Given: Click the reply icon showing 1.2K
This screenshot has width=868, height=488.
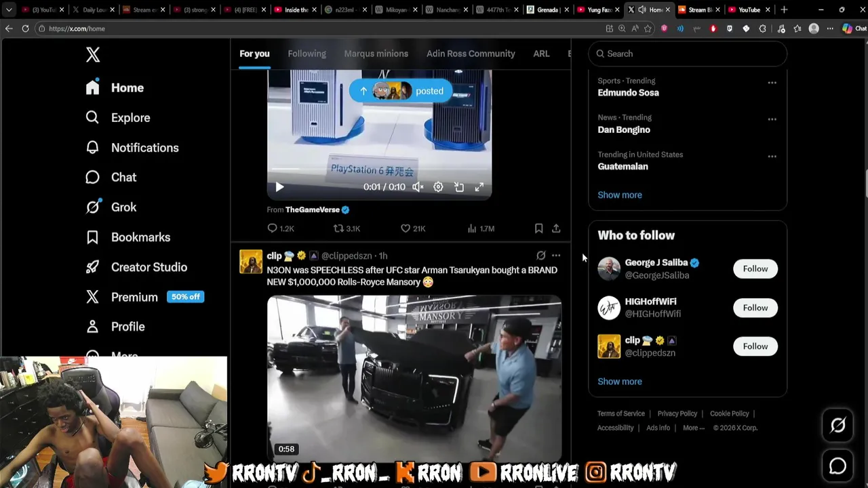Looking at the screenshot, I should coord(280,228).
